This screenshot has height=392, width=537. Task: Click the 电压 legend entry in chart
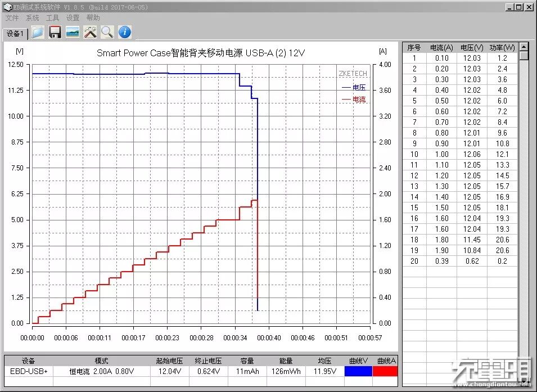coord(354,87)
